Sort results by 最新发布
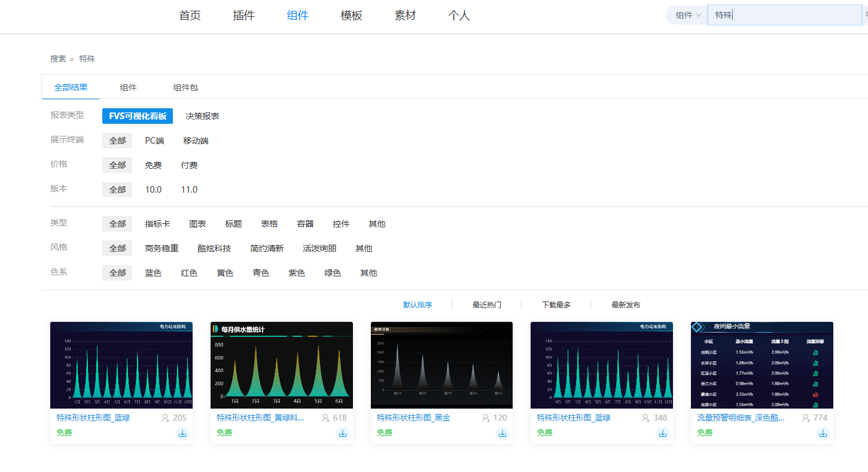The height and width of the screenshot is (472, 868). (x=625, y=304)
